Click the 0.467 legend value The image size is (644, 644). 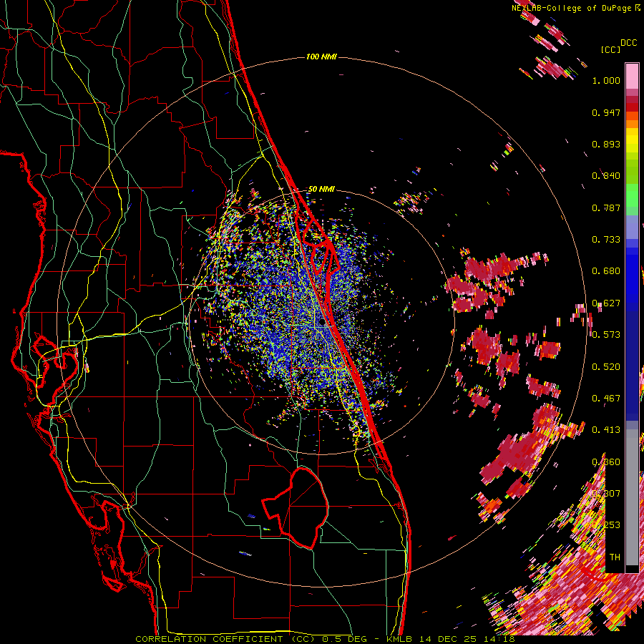coord(606,399)
